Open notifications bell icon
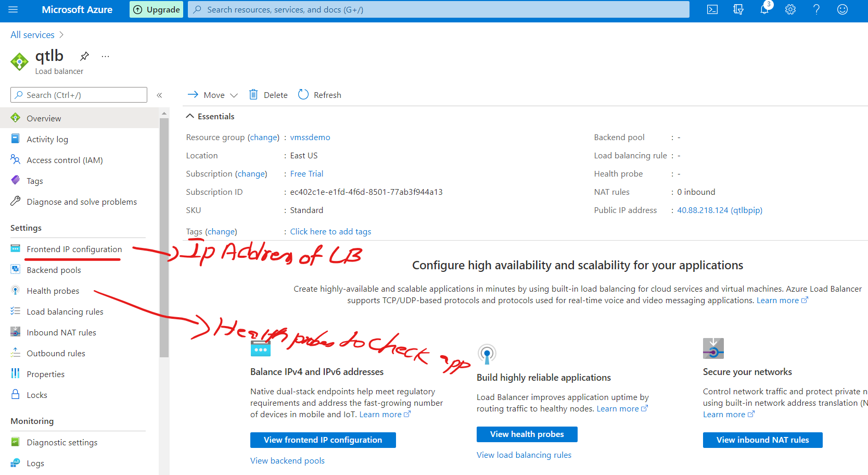Image resolution: width=868 pixels, height=475 pixels. tap(764, 9)
